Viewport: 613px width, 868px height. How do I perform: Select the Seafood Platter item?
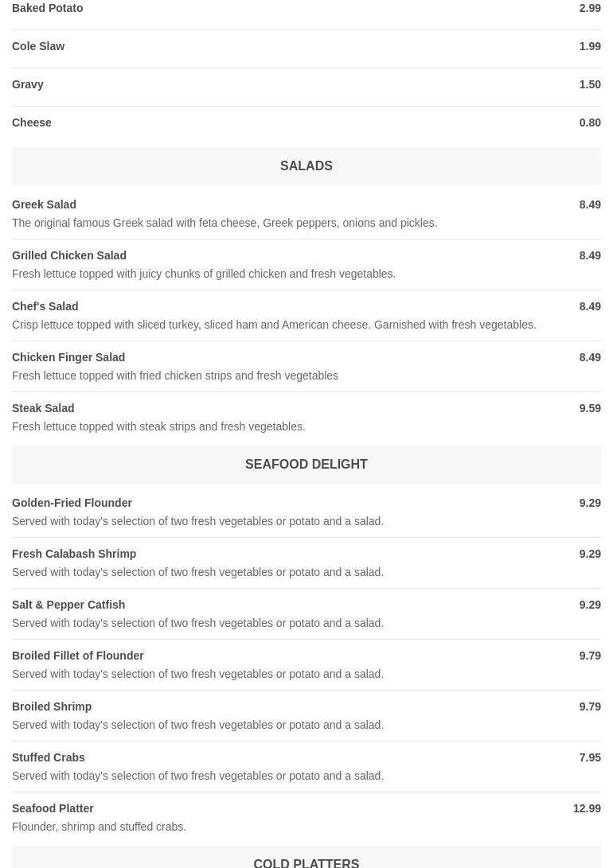[53, 808]
